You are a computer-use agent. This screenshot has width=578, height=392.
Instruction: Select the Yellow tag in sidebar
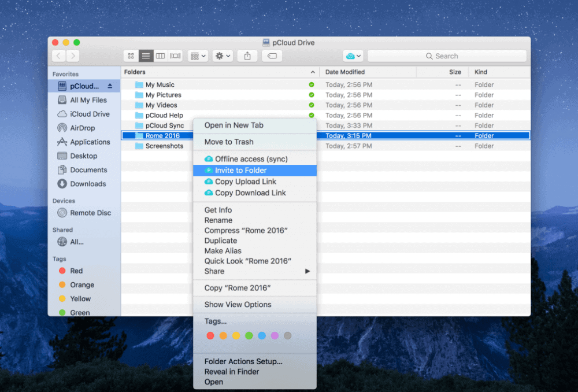84,299
